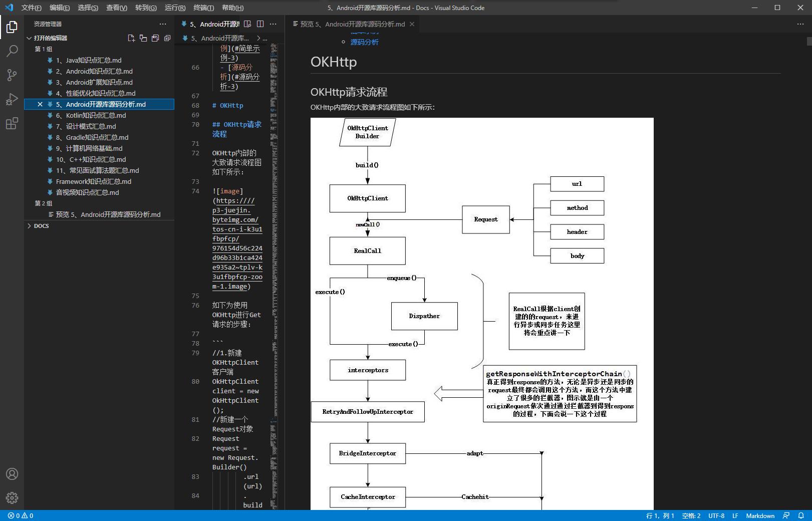Image resolution: width=812 pixels, height=521 pixels.
Task: Open the Source Control view
Action: (12, 75)
